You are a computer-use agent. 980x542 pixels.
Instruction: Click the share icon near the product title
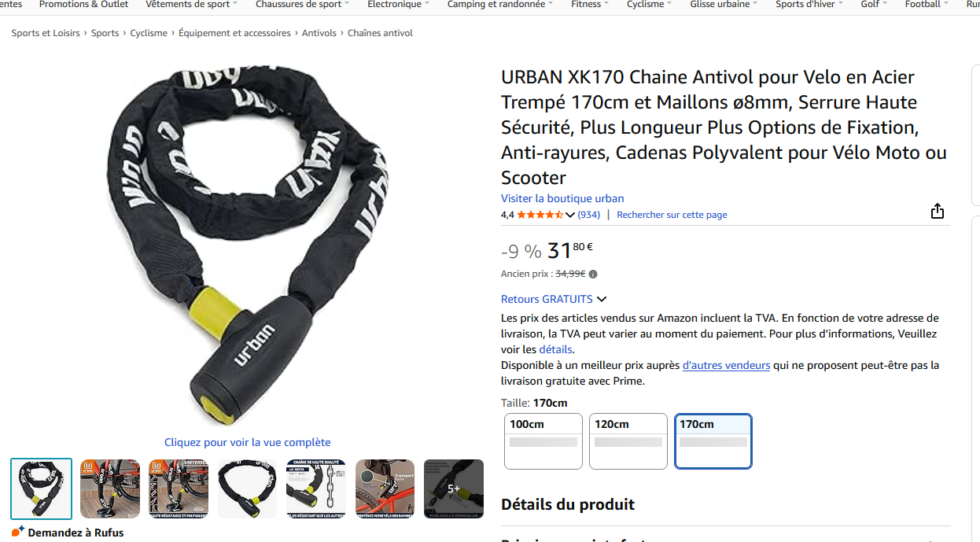click(x=937, y=211)
